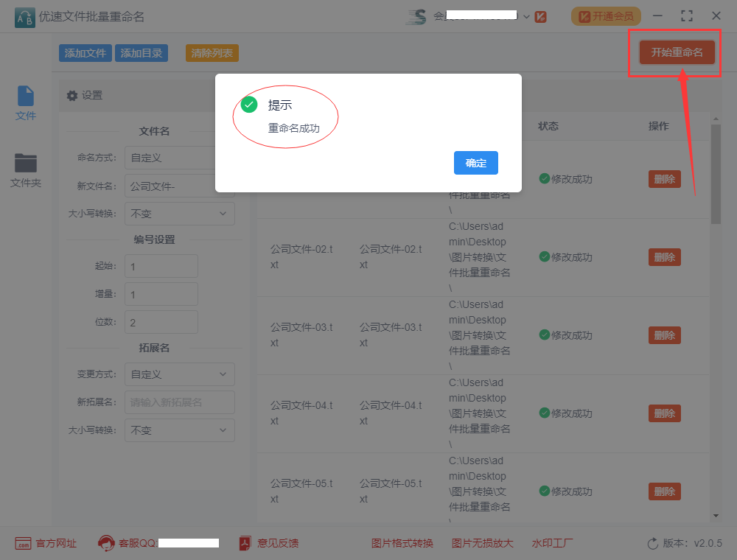737x560 pixels.
Task: Click the green success check in the dialog
Action: point(248,105)
